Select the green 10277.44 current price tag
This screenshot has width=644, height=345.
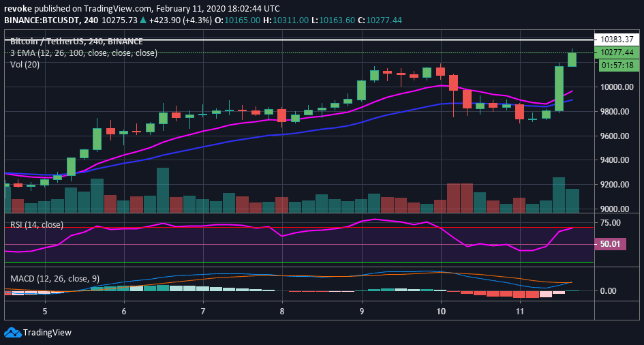coord(617,52)
